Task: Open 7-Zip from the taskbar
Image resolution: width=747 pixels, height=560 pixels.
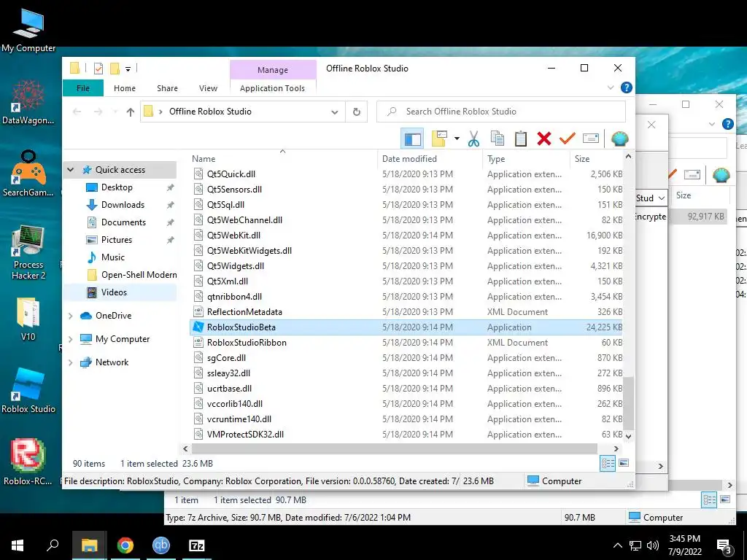Action: click(x=197, y=545)
